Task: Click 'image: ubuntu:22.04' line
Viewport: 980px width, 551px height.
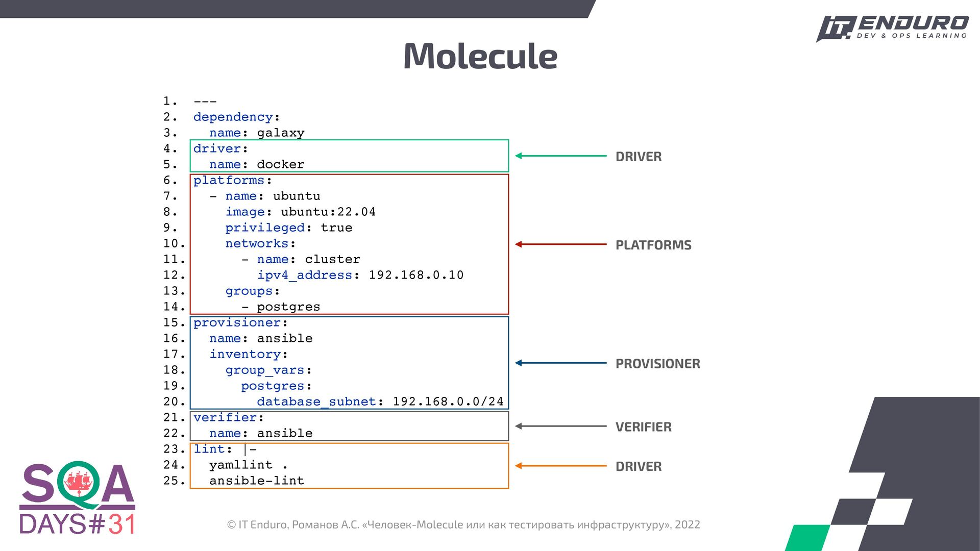Action: 301,212
